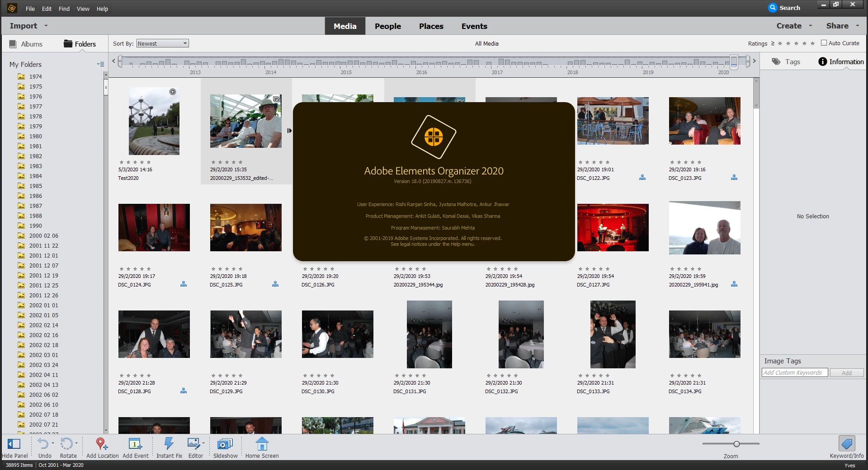Click the Search magnifier icon

pyautogui.click(x=773, y=8)
